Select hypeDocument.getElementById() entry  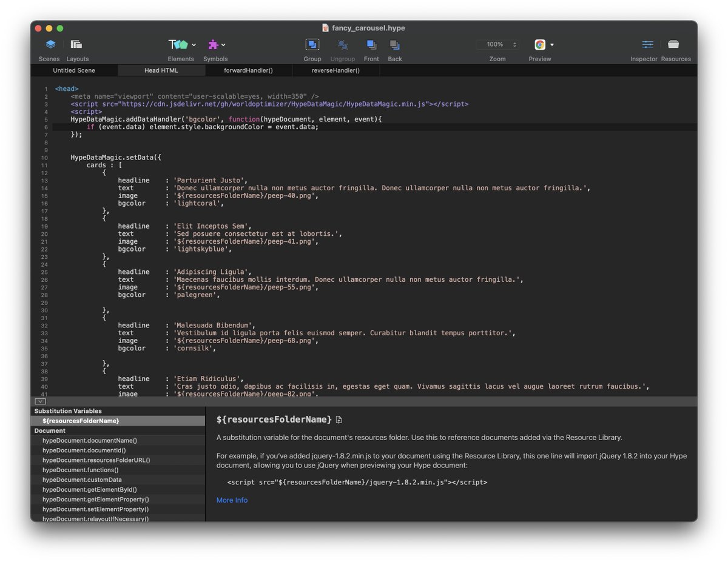pyautogui.click(x=118, y=490)
